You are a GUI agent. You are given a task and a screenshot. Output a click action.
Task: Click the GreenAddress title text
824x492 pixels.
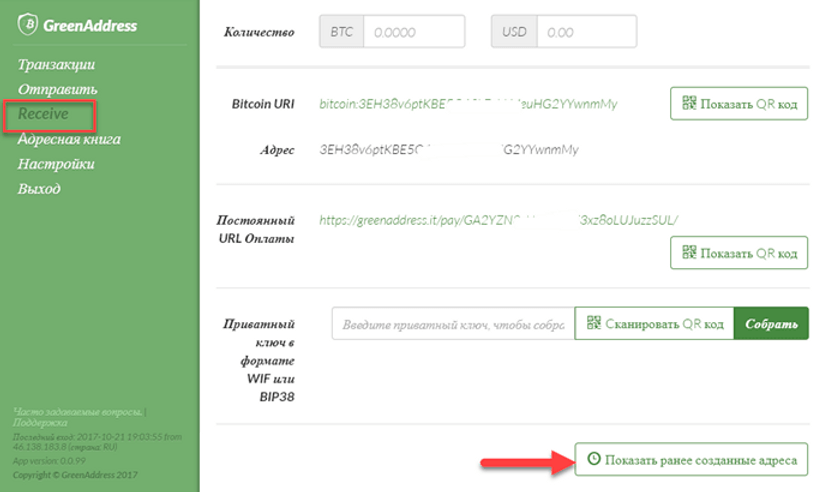[90, 26]
